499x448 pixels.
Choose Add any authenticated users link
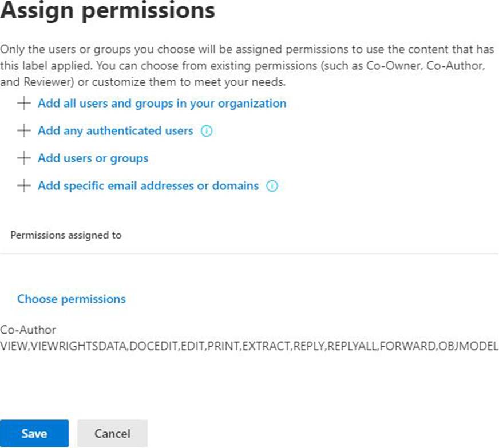115,131
